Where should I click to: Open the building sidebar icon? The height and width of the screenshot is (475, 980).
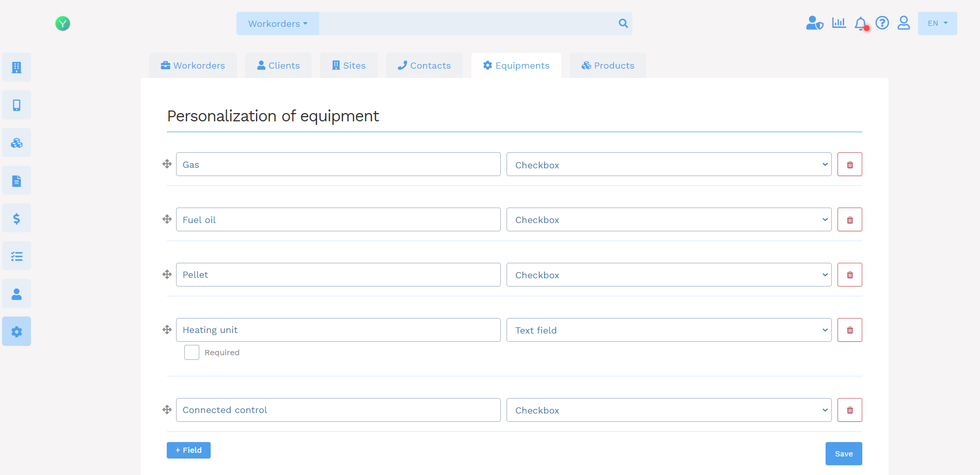17,67
